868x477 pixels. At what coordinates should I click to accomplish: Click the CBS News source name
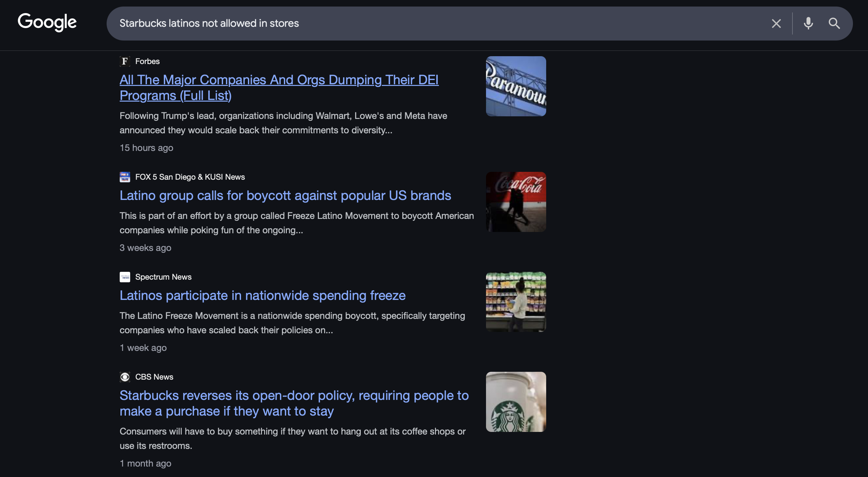coord(154,377)
